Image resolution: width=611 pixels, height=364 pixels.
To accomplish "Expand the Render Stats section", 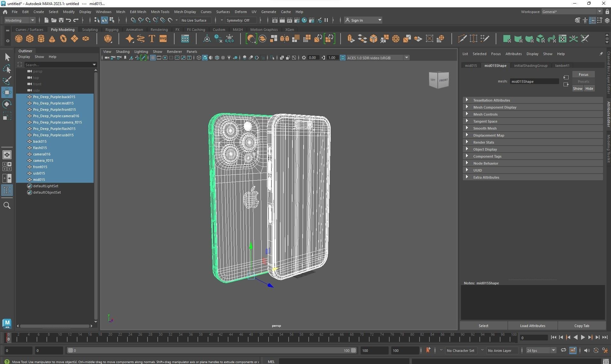I will (x=533, y=142).
